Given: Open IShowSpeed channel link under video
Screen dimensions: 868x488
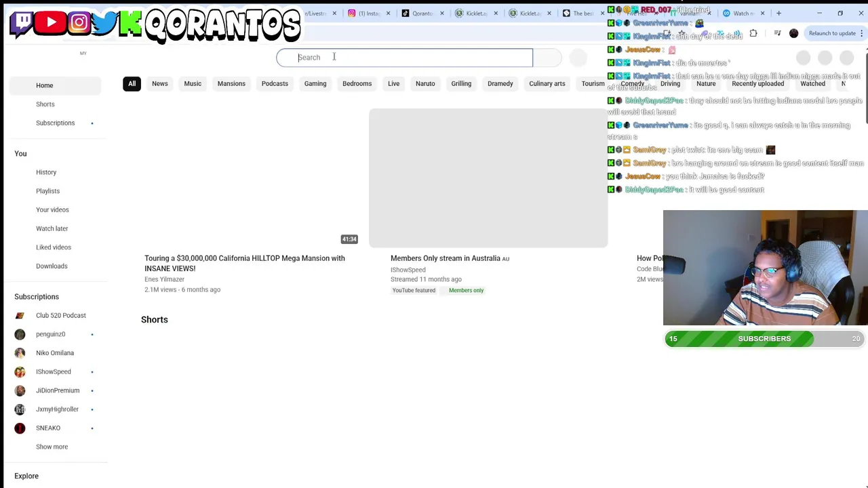Looking at the screenshot, I should click(408, 270).
